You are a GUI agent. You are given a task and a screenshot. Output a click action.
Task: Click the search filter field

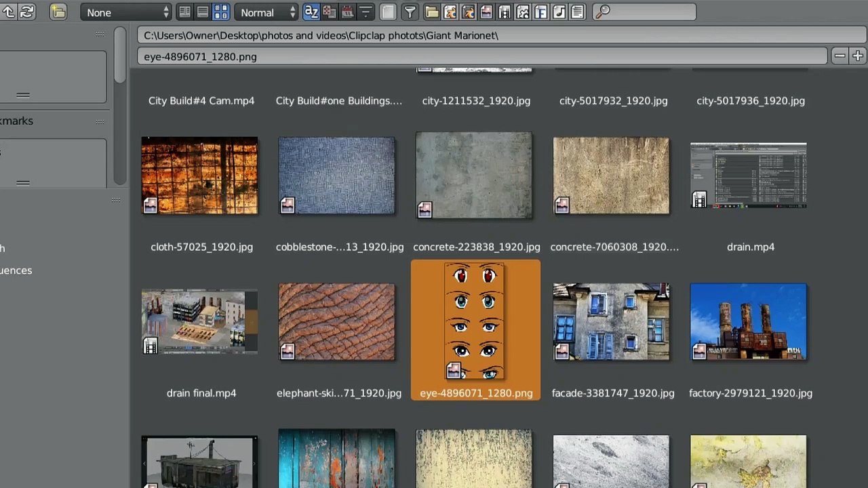pyautogui.click(x=644, y=12)
